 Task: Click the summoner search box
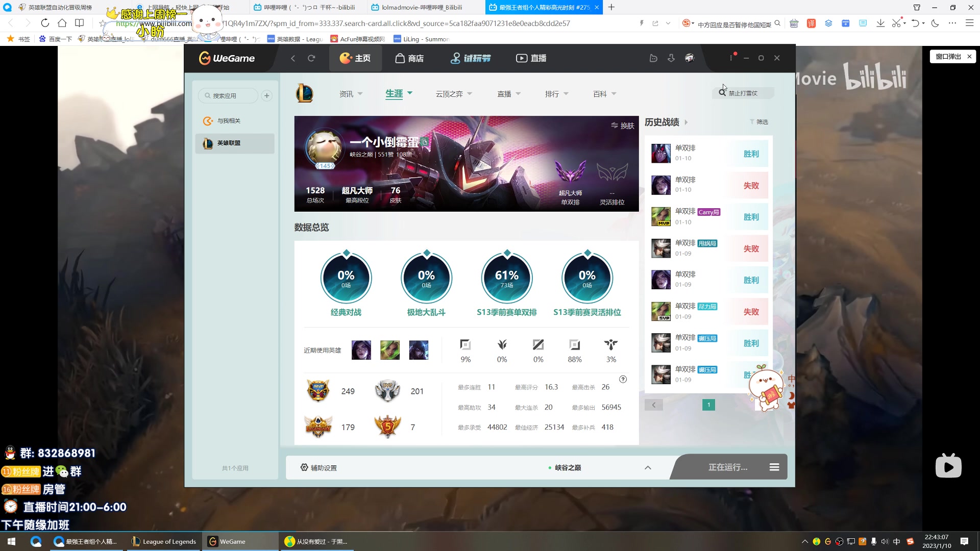point(743,93)
